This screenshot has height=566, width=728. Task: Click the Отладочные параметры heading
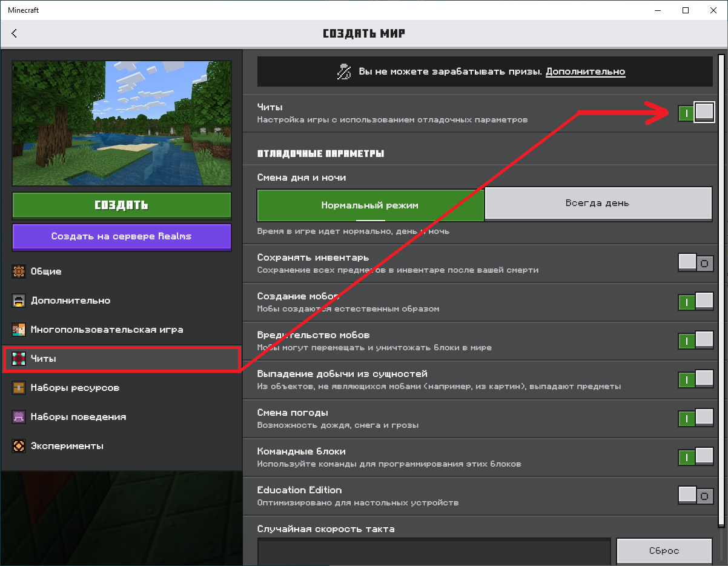[x=320, y=154]
